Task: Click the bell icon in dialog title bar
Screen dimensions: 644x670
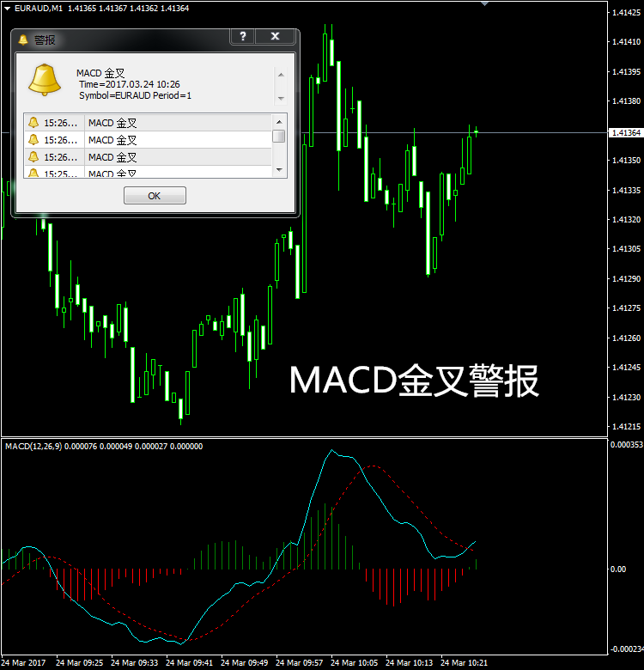Action: coord(23,40)
